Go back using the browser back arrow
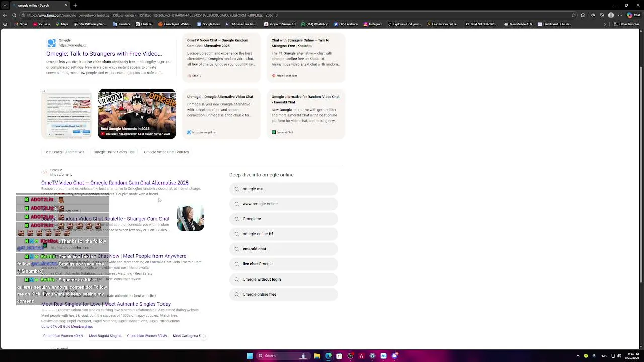 [5, 15]
